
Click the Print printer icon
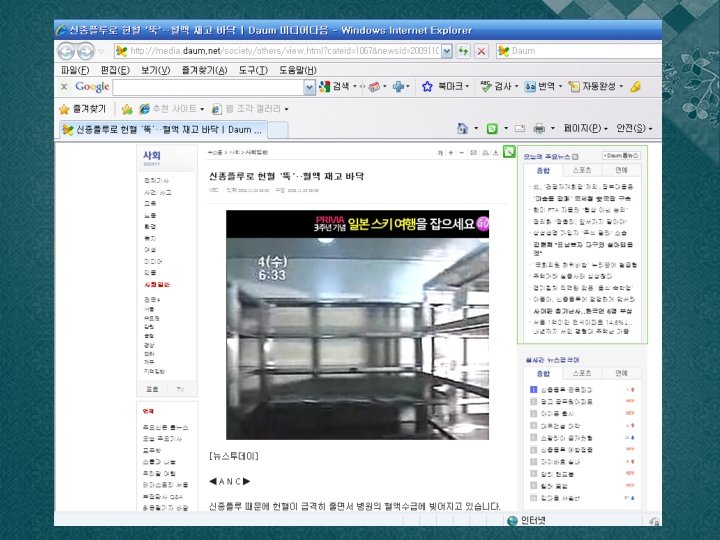pyautogui.click(x=539, y=129)
